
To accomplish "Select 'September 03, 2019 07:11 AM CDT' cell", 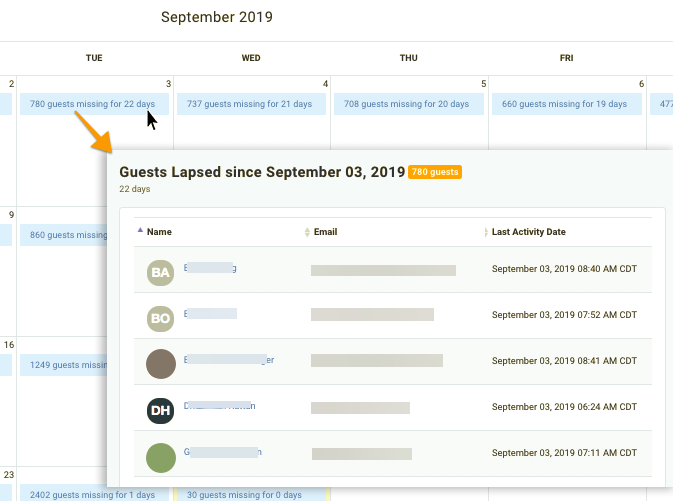I will pos(564,452).
